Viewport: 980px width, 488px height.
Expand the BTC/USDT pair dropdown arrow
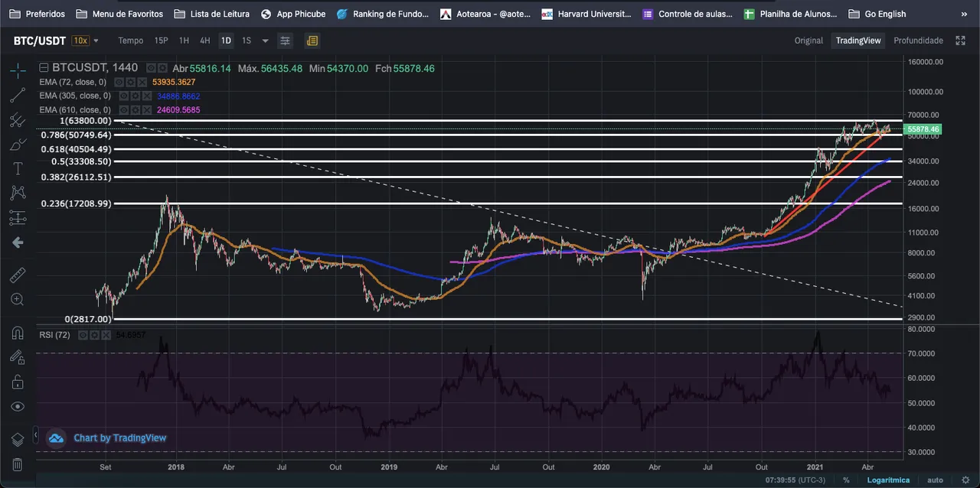click(96, 41)
